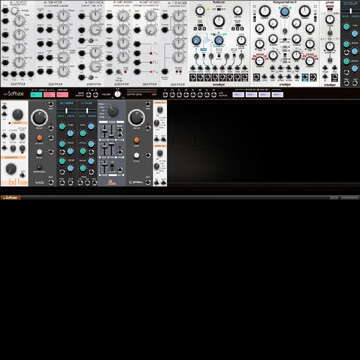Click the Softube logo in the middle toolbar
Viewport: 360px width, 360px height.
(x=13, y=94)
